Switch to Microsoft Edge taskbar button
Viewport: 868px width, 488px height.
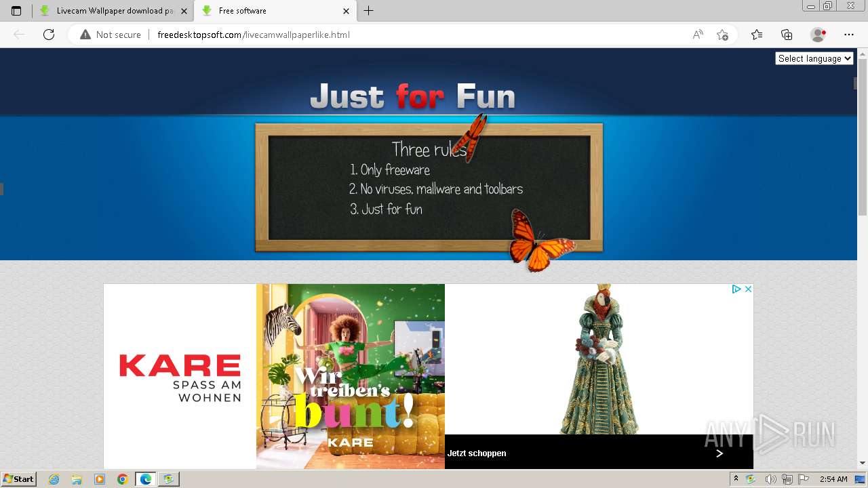[146, 479]
